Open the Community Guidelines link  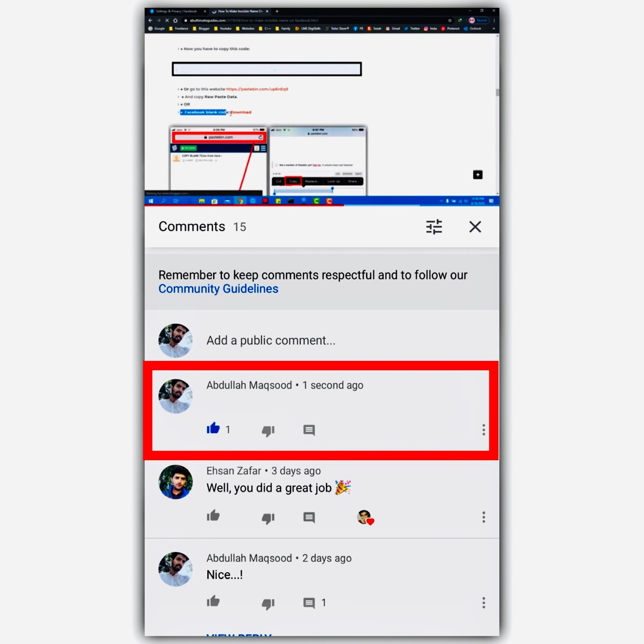pyautogui.click(x=218, y=289)
